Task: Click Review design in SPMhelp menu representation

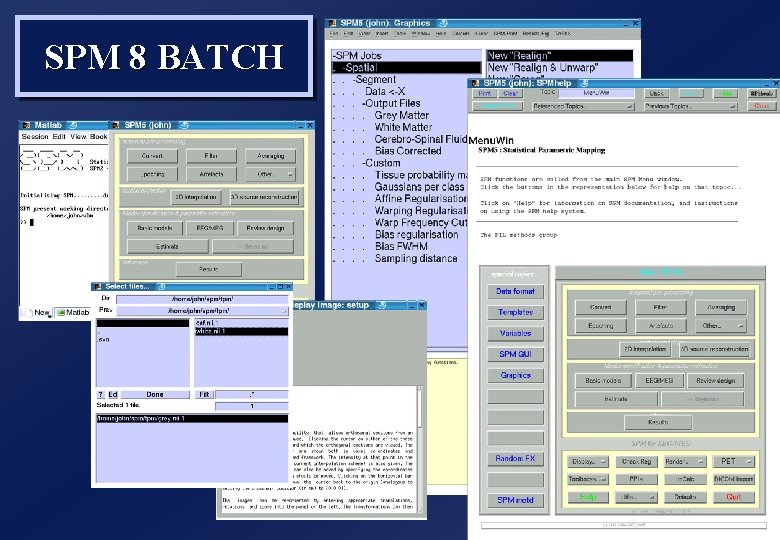Action: [715, 381]
